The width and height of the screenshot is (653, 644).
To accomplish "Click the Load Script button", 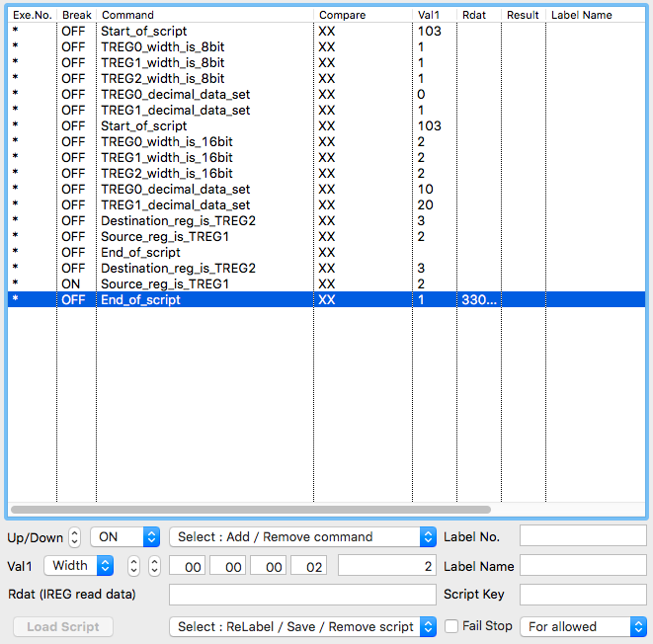I will (63, 626).
